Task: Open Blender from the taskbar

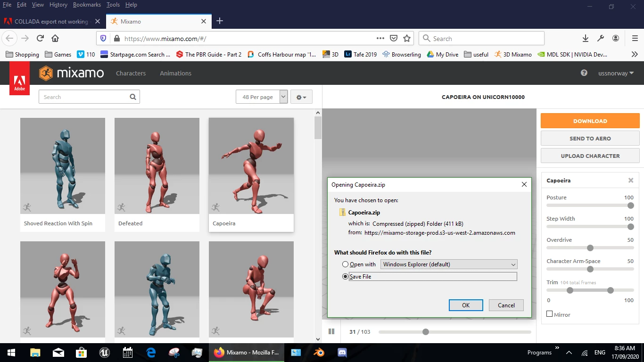Action: (319, 352)
